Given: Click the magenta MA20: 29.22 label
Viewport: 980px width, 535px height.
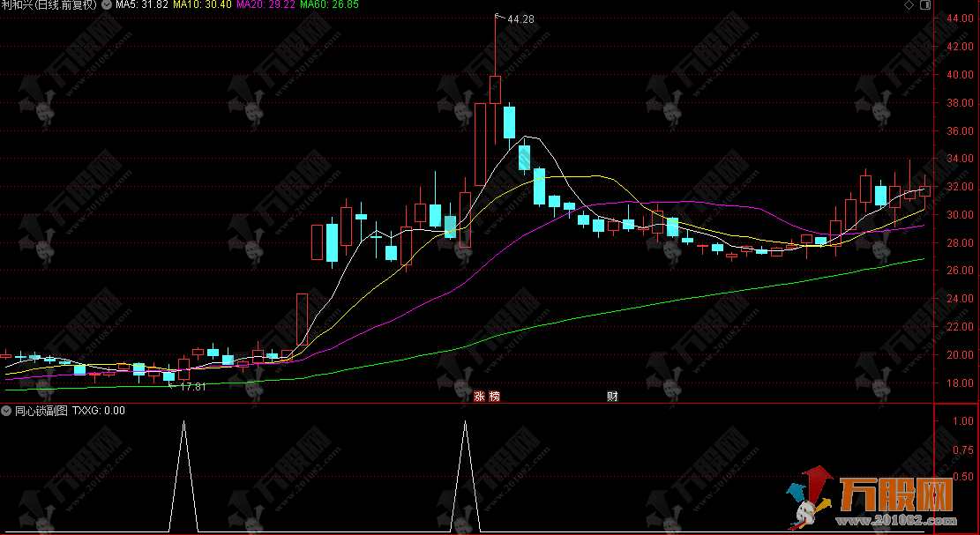Looking at the screenshot, I should point(266,4).
